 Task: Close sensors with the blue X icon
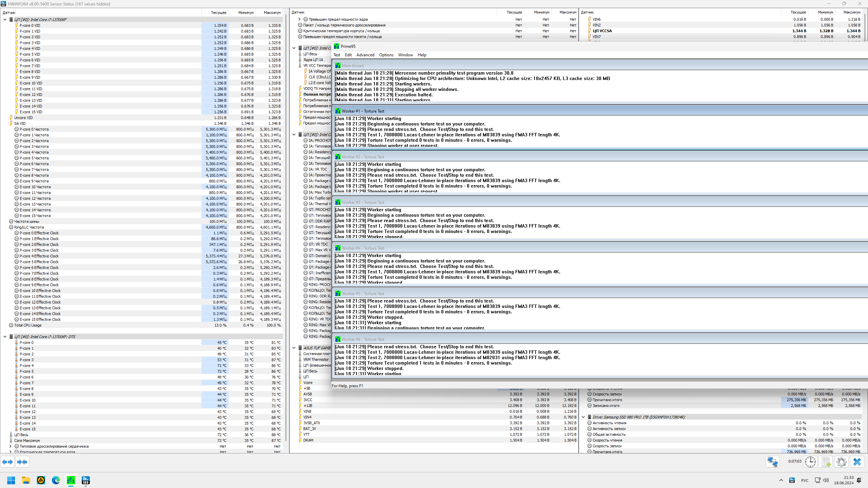pyautogui.click(x=857, y=462)
